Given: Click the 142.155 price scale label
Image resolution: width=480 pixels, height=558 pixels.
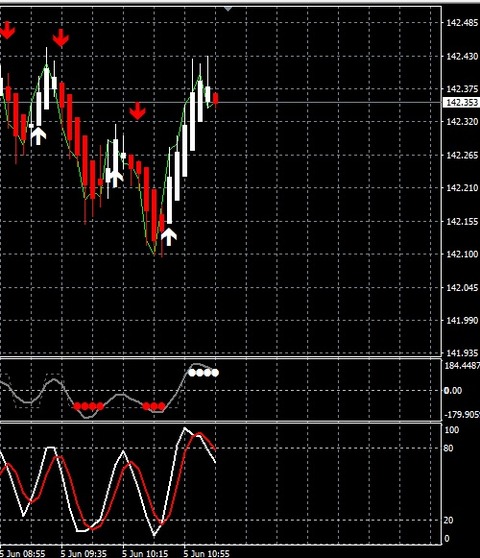Looking at the screenshot, I should (462, 221).
